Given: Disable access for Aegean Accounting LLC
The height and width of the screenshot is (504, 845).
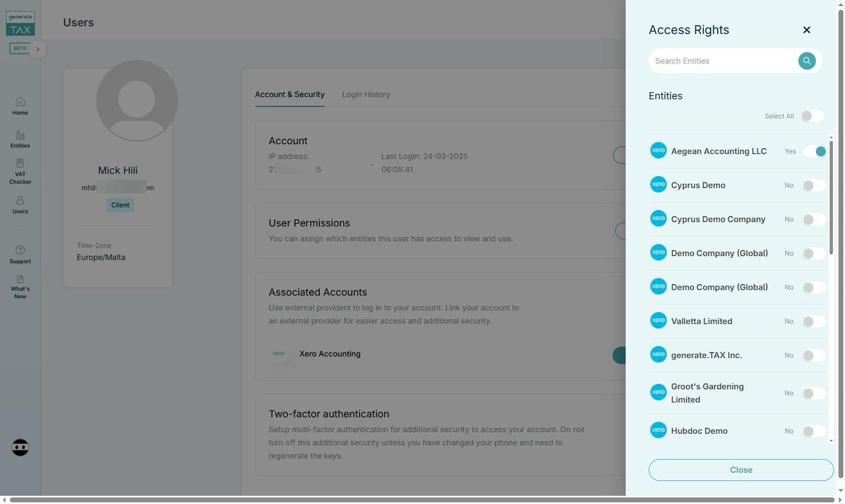Looking at the screenshot, I should (x=814, y=151).
